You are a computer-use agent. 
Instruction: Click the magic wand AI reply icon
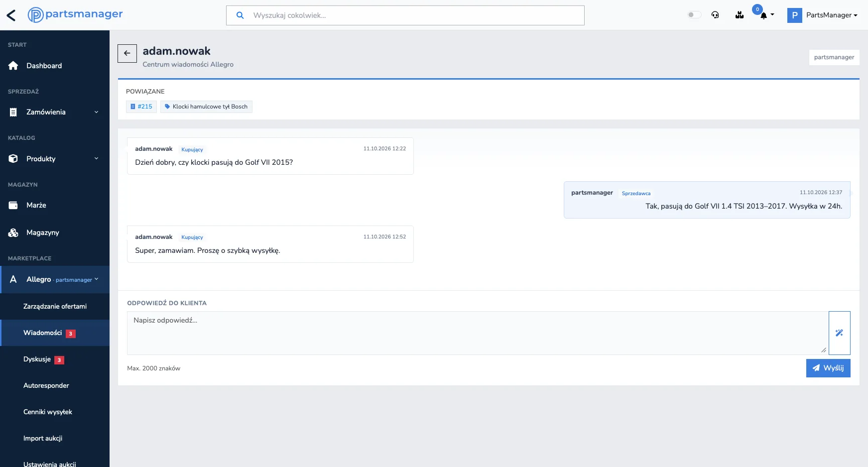coord(839,333)
